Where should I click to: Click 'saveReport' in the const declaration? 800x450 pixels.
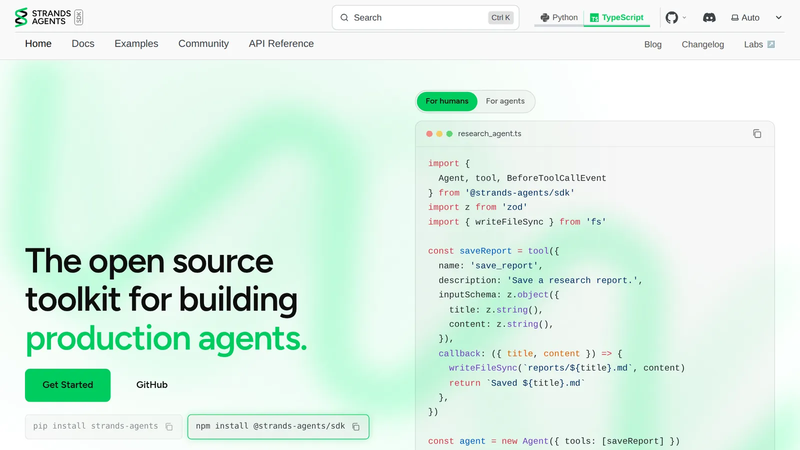point(485,251)
